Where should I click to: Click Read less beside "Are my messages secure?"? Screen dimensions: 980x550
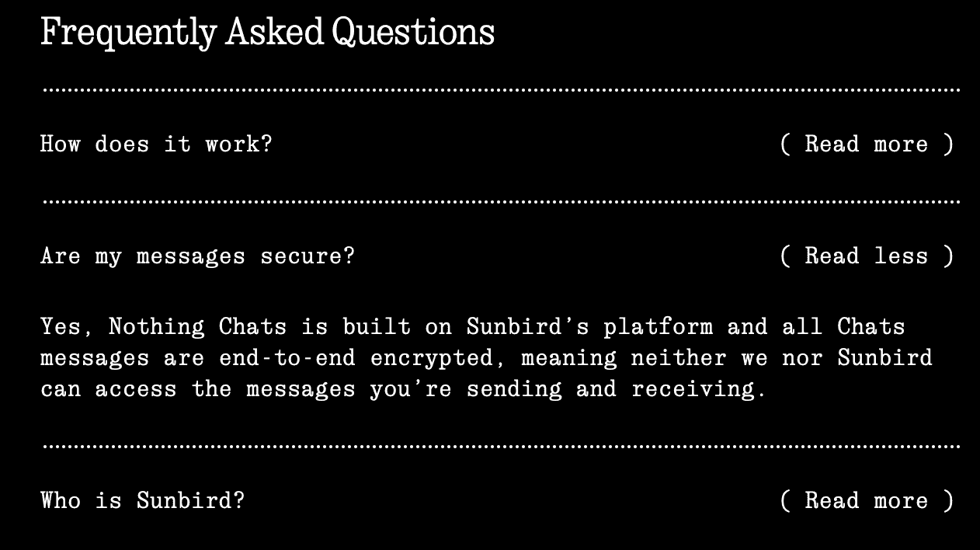(867, 256)
